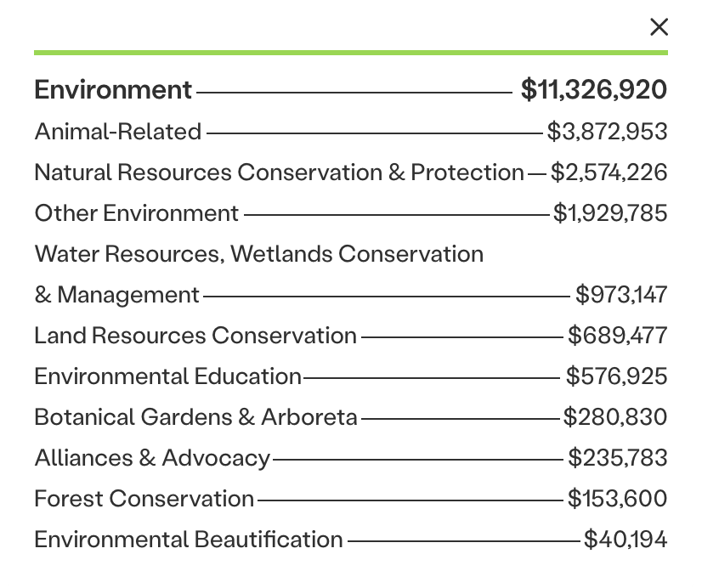Image resolution: width=702 pixels, height=588 pixels.
Task: Select the $3,872,953 amount
Action: (607, 132)
